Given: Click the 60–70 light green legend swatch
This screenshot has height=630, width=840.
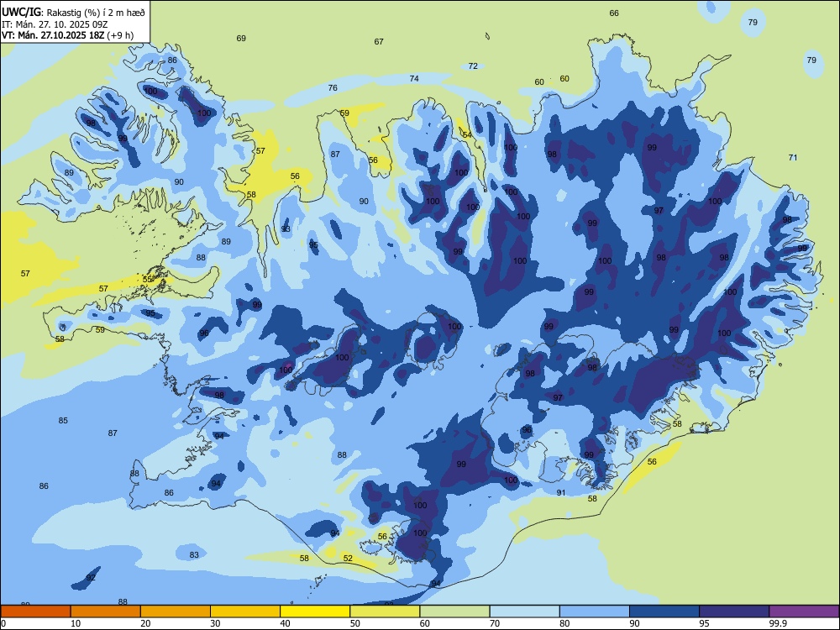Looking at the screenshot, I should coord(454,612).
